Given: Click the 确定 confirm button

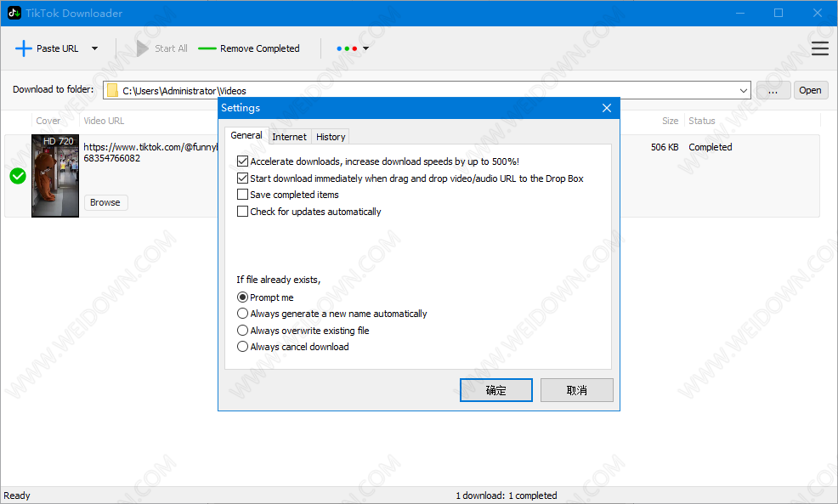Looking at the screenshot, I should 496,390.
